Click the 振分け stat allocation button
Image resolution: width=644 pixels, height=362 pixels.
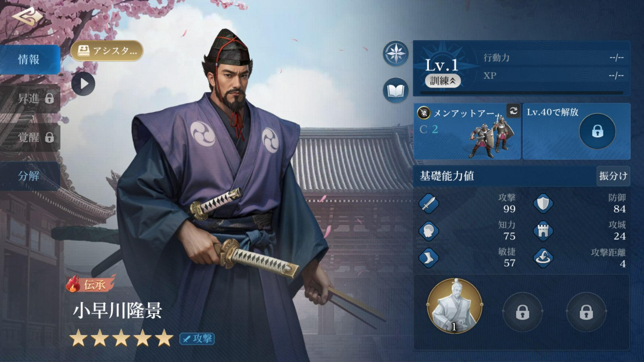tap(613, 176)
